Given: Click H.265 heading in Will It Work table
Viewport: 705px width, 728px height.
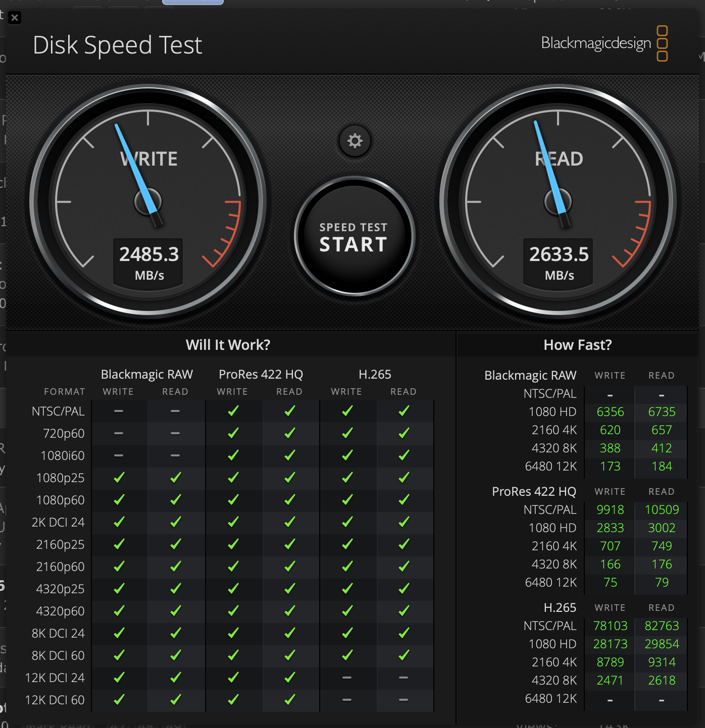Looking at the screenshot, I should tap(375, 375).
